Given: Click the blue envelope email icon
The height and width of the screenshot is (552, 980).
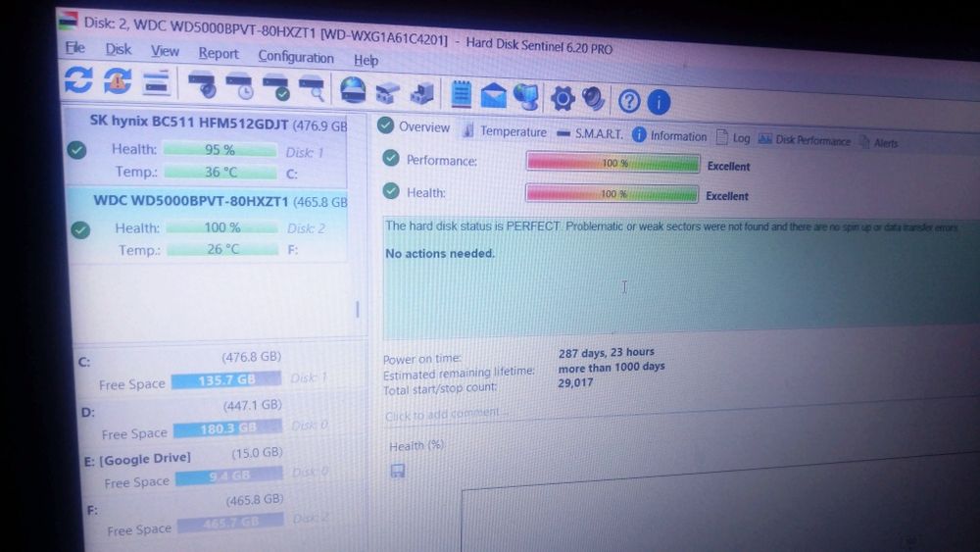Looking at the screenshot, I should click(493, 96).
